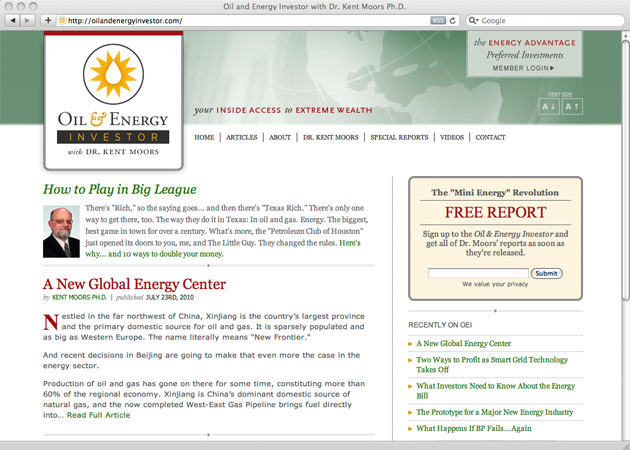This screenshot has height=450, width=630.
Task: Go to the Home menu item
Action: tap(204, 137)
